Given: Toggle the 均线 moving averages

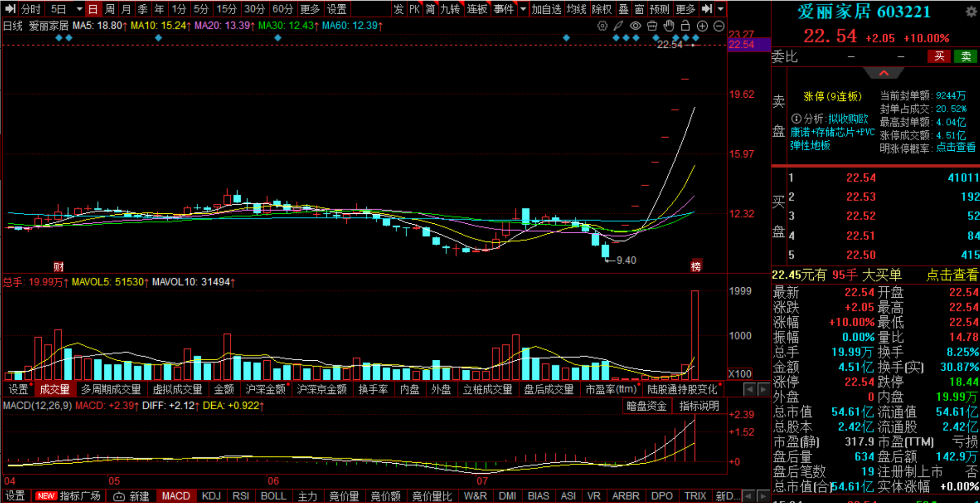Looking at the screenshot, I should pos(576,9).
